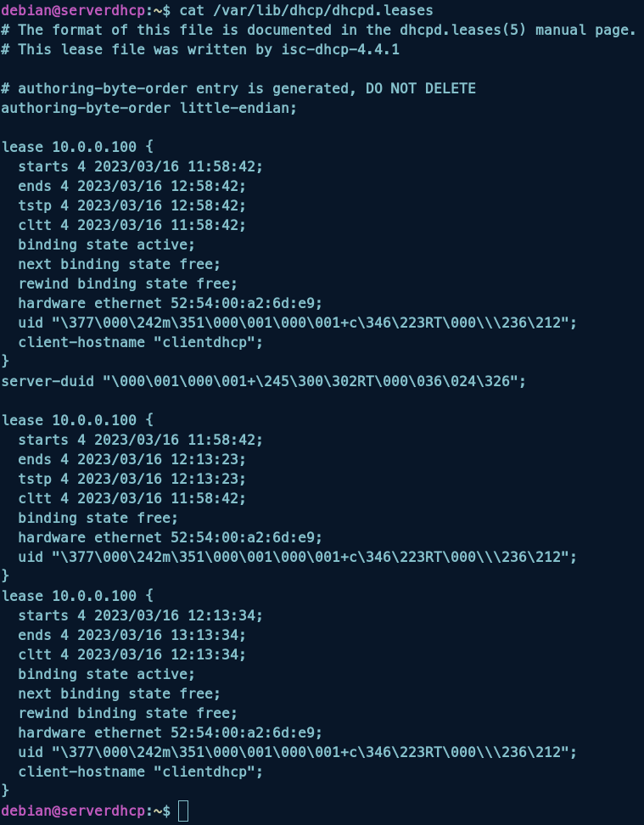
Task: Click the first lease 10.0.0.100 opening line
Action: point(77,148)
